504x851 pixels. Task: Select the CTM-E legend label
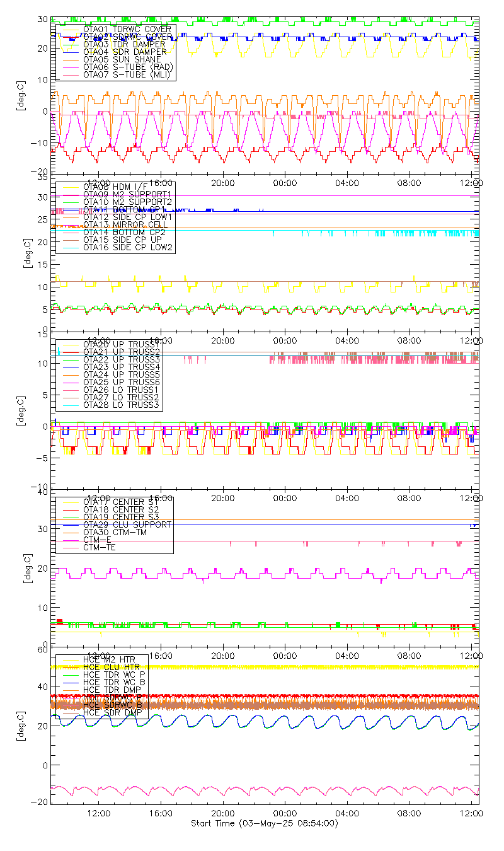pos(98,540)
